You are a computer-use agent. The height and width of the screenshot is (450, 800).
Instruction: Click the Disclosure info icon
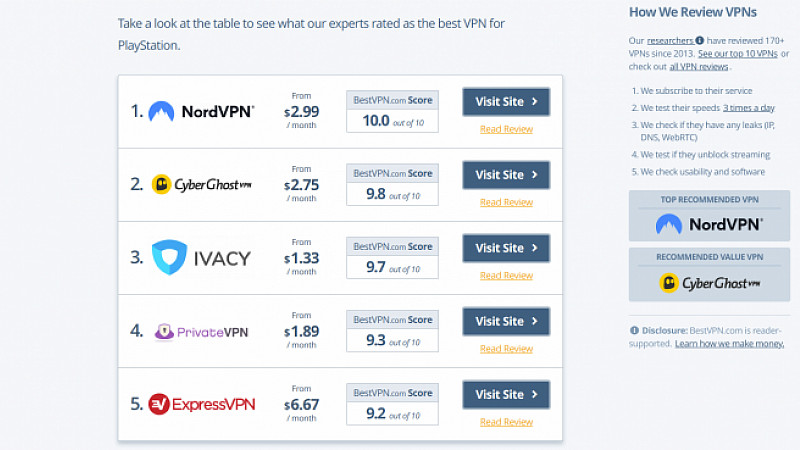pos(634,330)
